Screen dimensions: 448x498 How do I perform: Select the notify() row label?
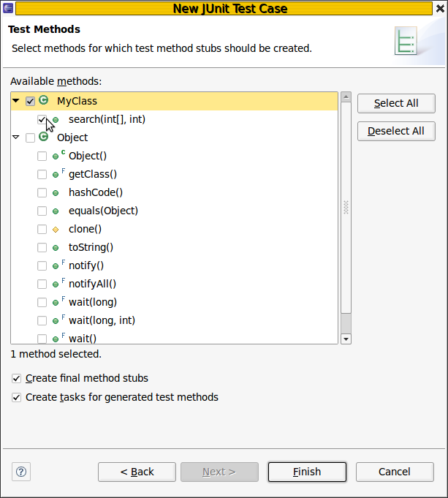[86, 265]
